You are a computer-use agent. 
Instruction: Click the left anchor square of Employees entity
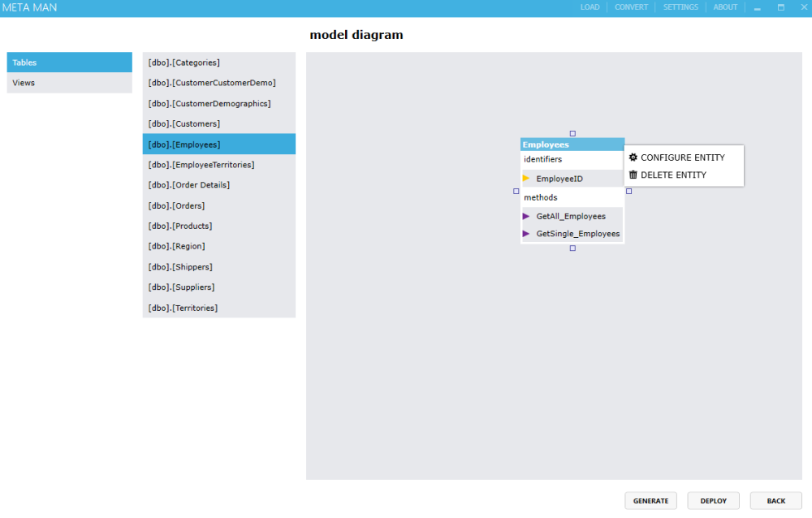(516, 191)
